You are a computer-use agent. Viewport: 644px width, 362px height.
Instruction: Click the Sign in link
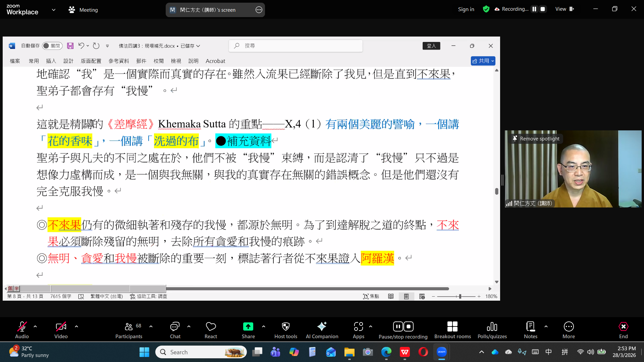[466, 9]
